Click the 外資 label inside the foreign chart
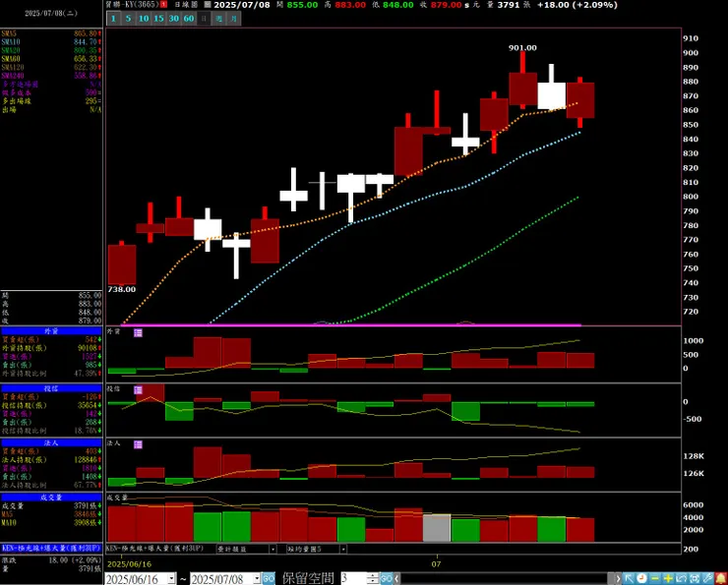 click(114, 331)
